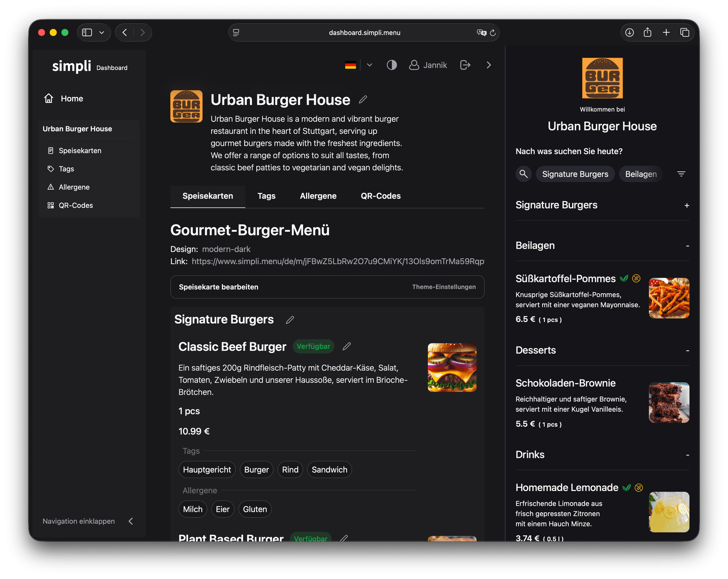
Task: Collapse the Drinks section in preview
Action: tap(687, 455)
